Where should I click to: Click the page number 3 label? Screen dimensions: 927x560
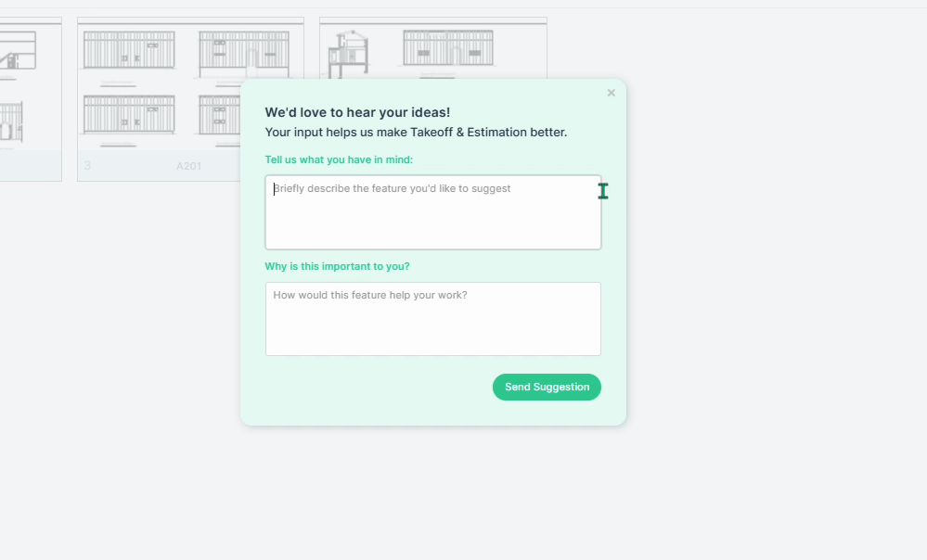click(x=87, y=165)
